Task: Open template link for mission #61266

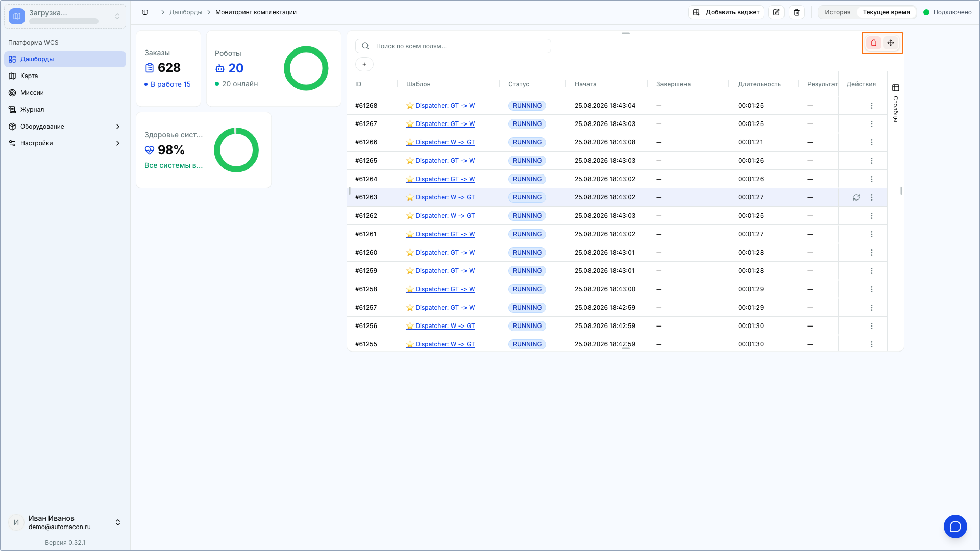Action: click(440, 142)
